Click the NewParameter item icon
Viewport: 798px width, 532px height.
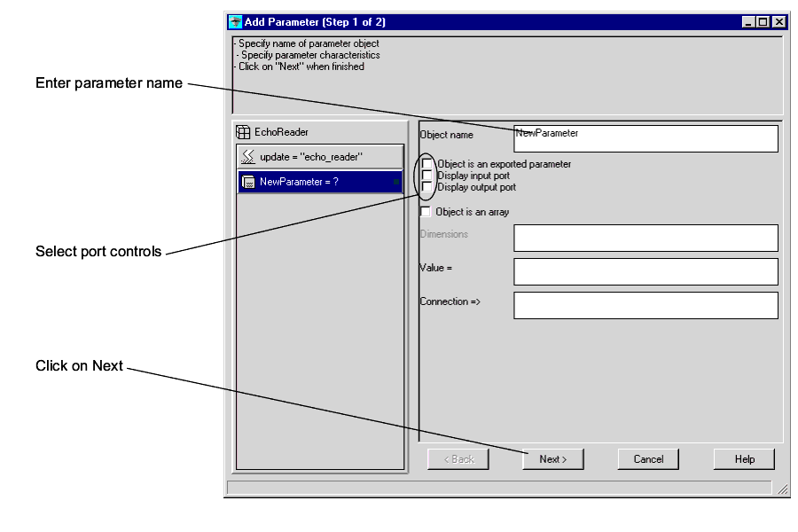249,182
